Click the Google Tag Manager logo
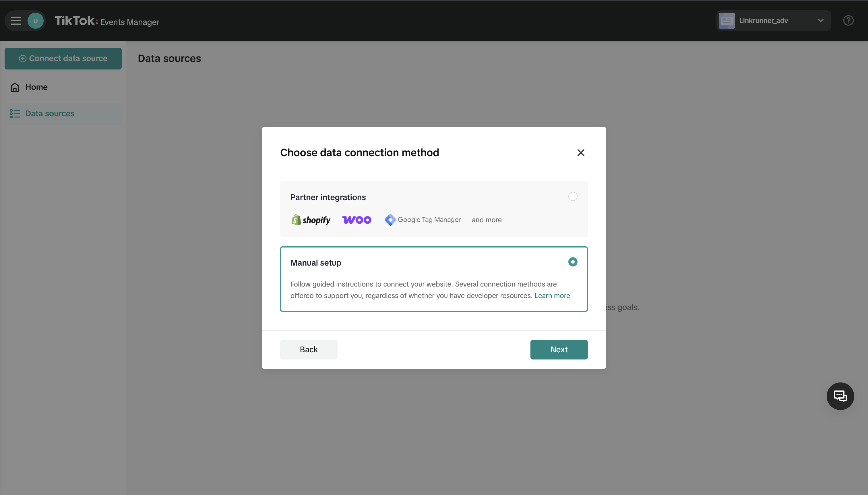 tap(423, 220)
